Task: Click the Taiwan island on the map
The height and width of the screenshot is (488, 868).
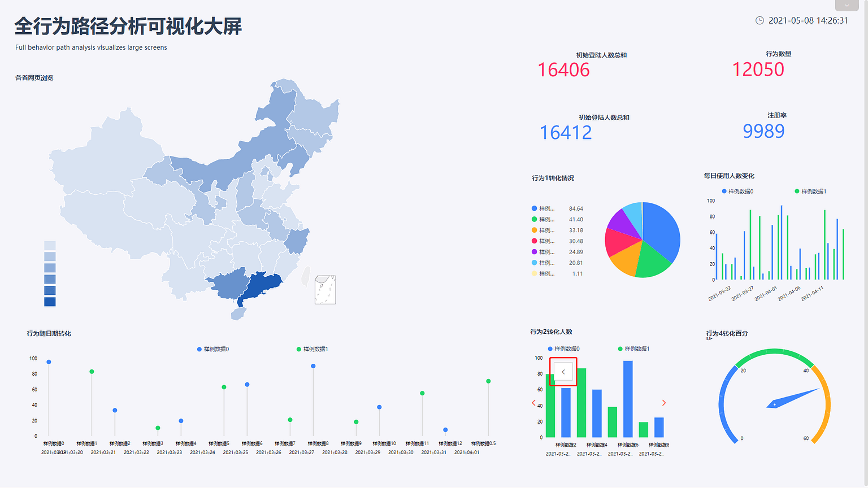Action: (x=306, y=276)
